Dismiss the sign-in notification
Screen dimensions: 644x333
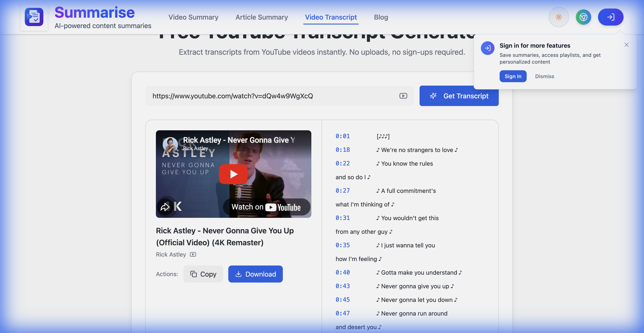click(545, 76)
